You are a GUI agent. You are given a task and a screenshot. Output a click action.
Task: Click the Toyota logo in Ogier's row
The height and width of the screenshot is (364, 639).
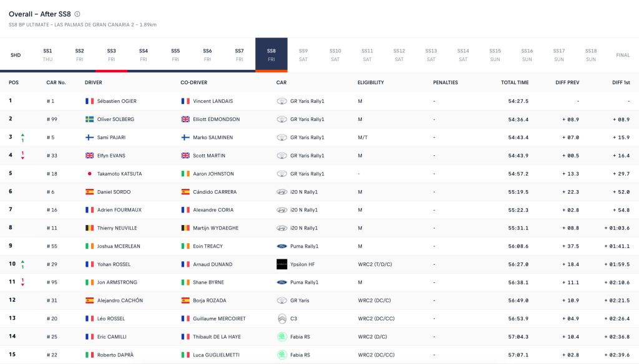[x=282, y=101]
